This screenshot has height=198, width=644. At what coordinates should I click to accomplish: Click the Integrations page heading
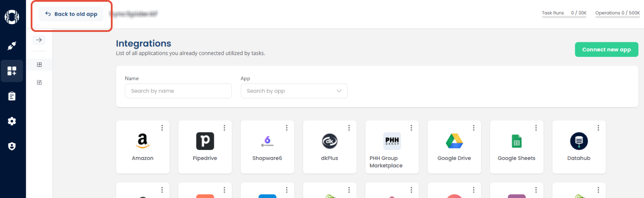point(143,43)
